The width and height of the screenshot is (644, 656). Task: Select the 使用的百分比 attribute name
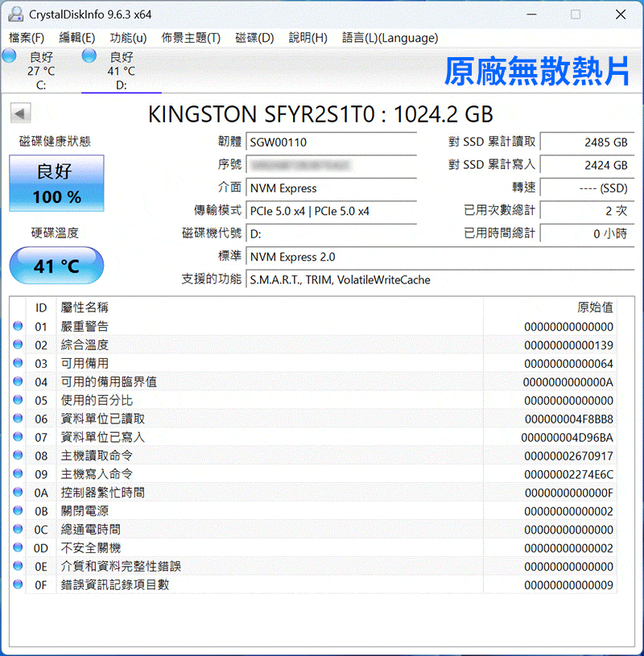click(x=97, y=400)
